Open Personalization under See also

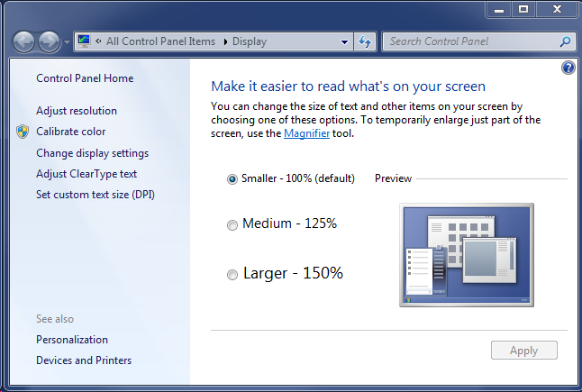72,340
